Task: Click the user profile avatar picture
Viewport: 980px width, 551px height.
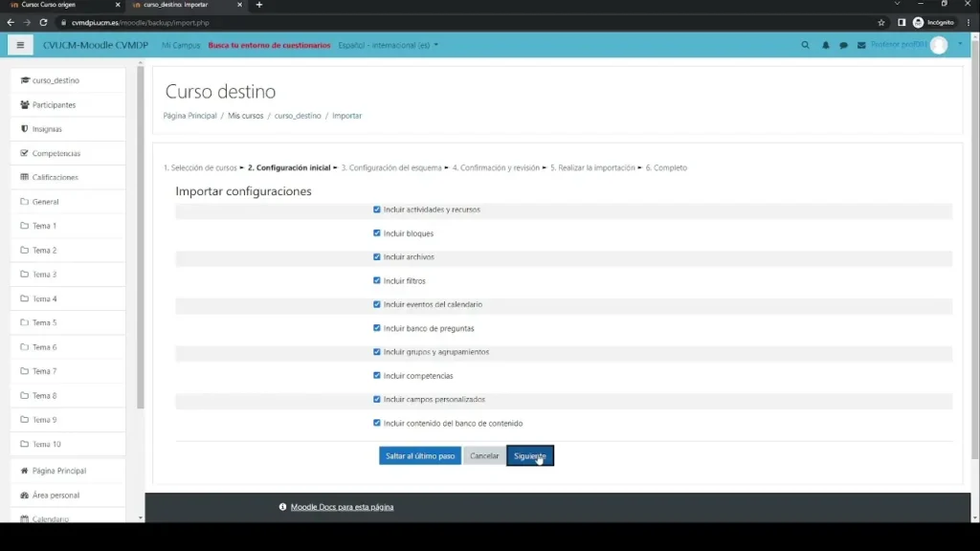Action: 939,45
